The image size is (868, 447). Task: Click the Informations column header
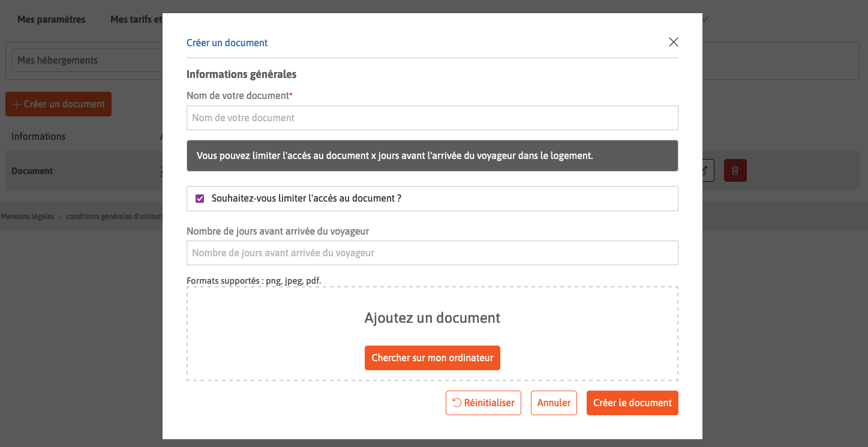click(x=38, y=136)
